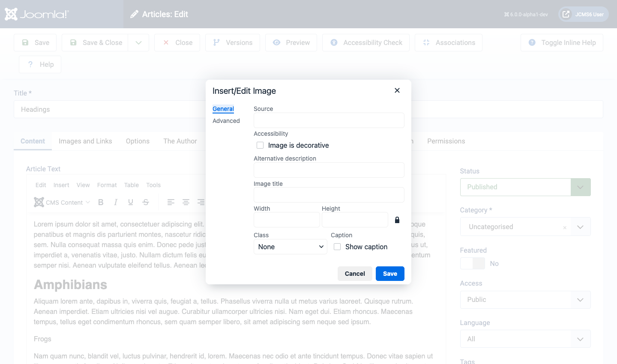
Task: Expand the Save & Close split button arrow
Action: click(138, 42)
